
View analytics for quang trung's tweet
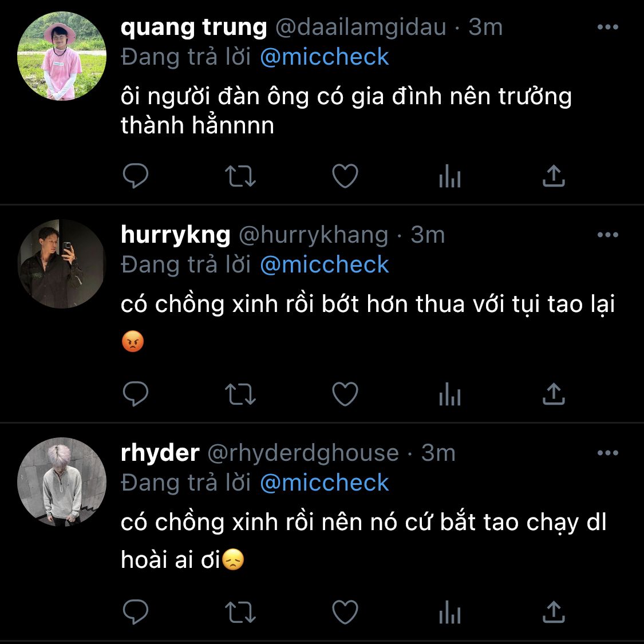[450, 176]
